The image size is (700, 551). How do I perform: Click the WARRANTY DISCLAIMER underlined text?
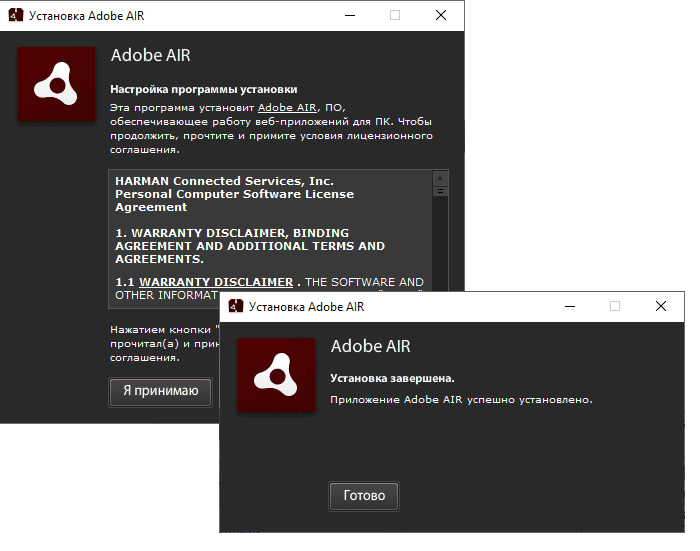tap(216, 282)
